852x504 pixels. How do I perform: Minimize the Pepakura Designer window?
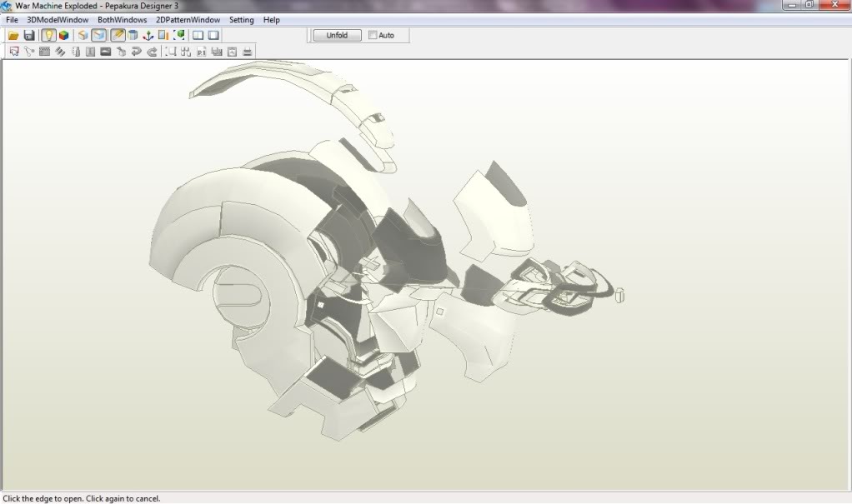[x=792, y=5]
